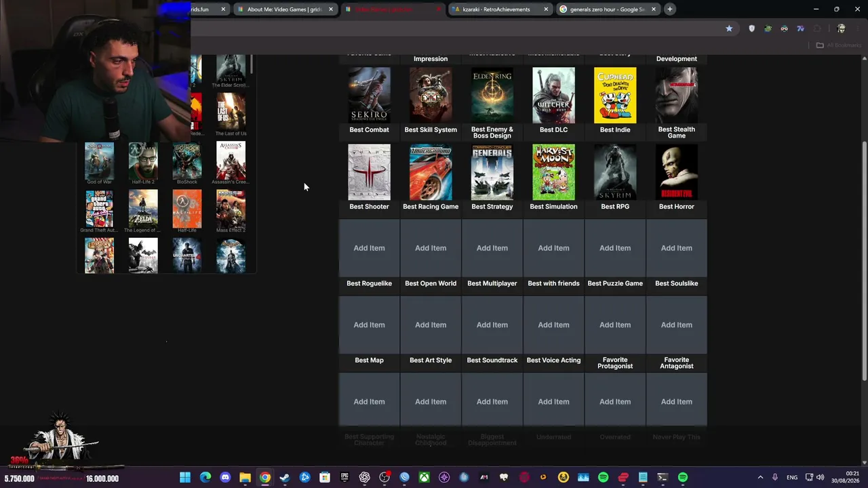
Task: Open File Explorer from the taskbar
Action: click(x=245, y=478)
